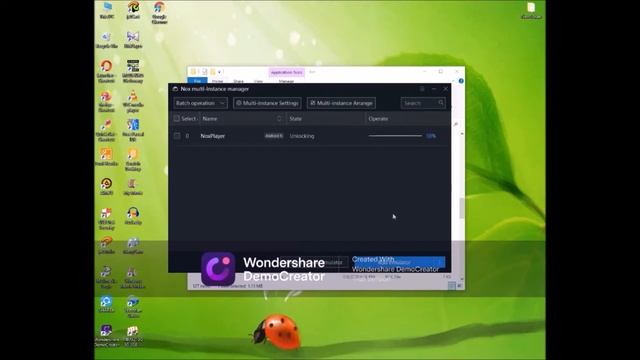Click the Name column header
This screenshot has width=640, height=360.
[x=210, y=119]
